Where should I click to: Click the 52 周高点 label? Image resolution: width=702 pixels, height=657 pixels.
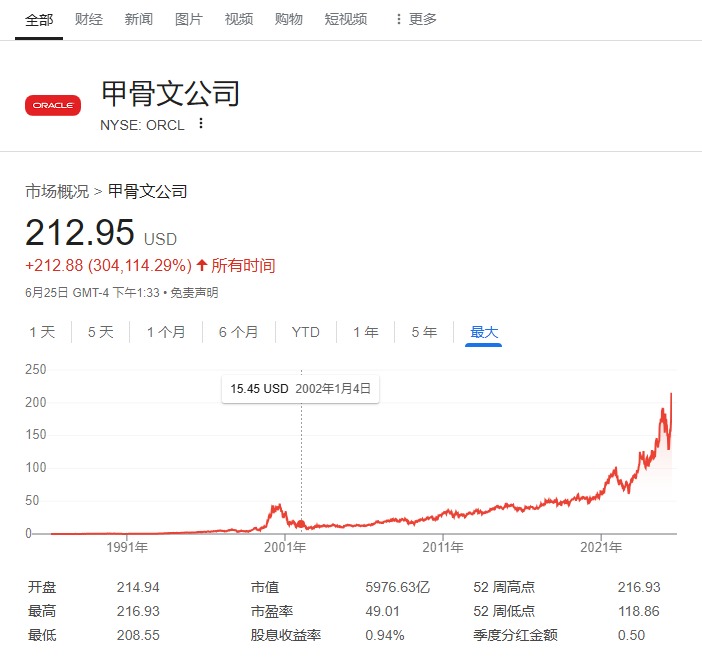coord(504,587)
